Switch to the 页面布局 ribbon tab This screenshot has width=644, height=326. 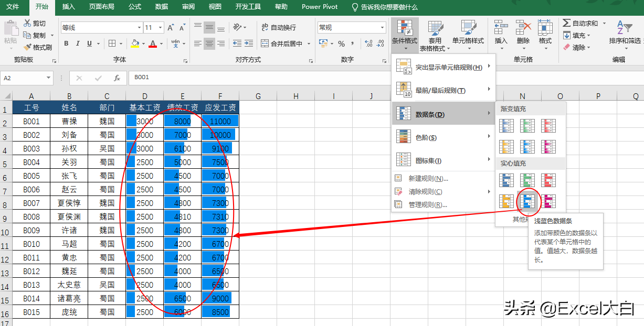[102, 7]
